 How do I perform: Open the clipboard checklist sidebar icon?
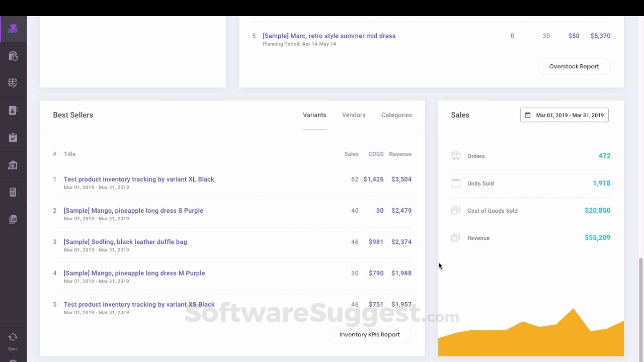[13, 137]
